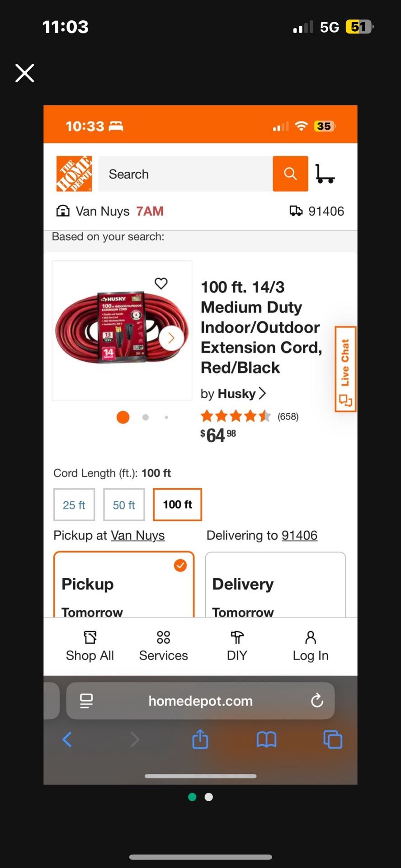401x868 pixels.
Task: Tap the Search input field
Action: 185,174
